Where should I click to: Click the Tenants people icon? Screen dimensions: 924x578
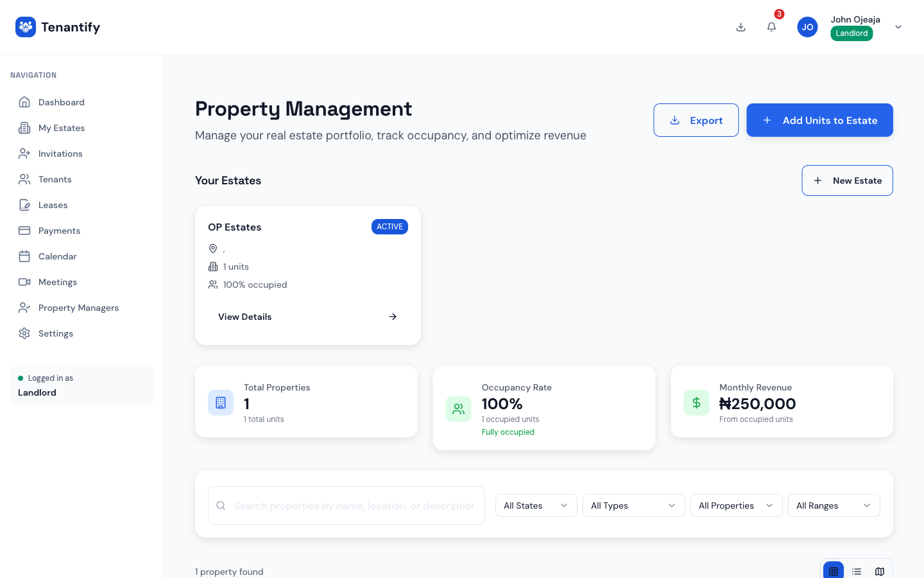pos(24,179)
